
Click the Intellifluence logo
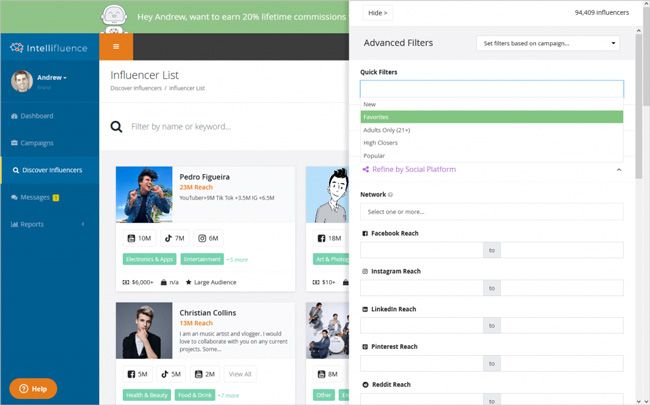pyautogui.click(x=49, y=48)
